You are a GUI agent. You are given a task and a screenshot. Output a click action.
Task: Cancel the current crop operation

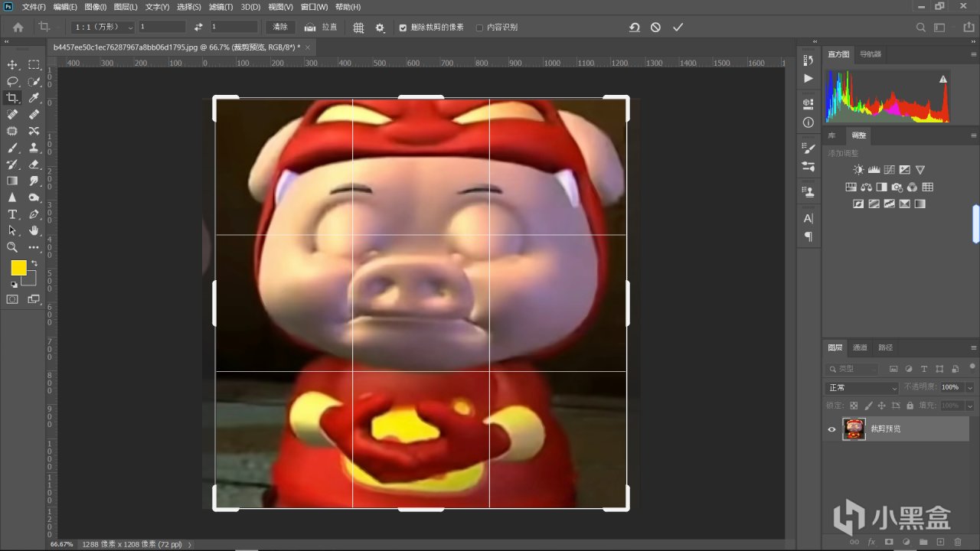click(655, 27)
